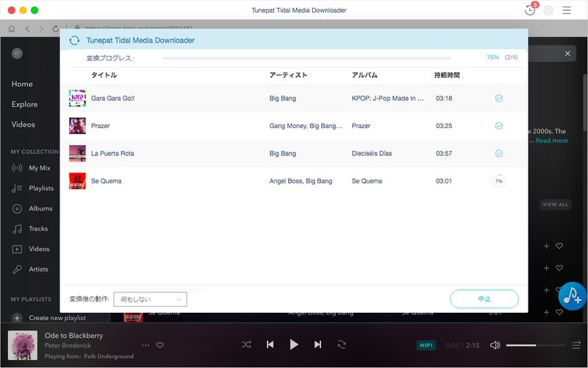Sort by the アーティスト column header
The width and height of the screenshot is (588, 368).
tap(288, 75)
